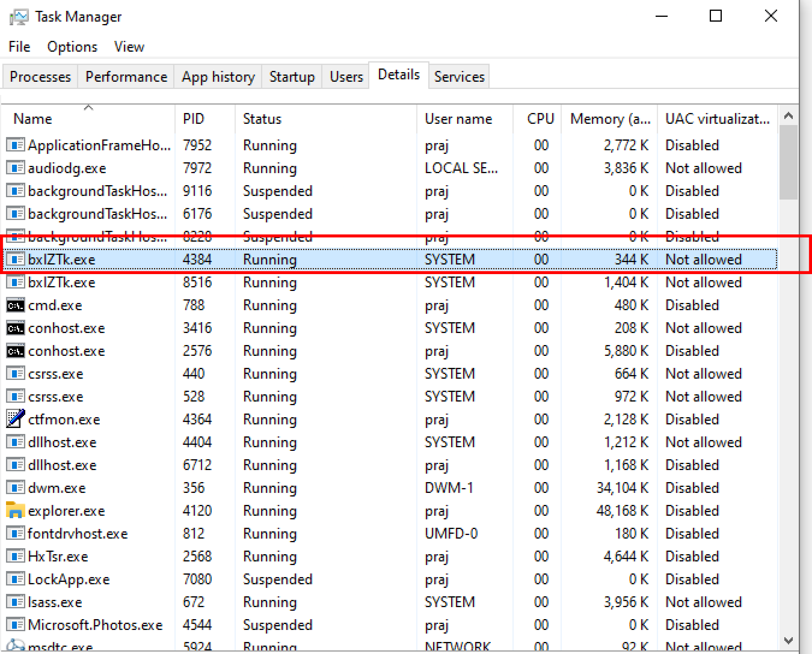Sort by the CPU column header
This screenshot has height=654, width=812.
pyautogui.click(x=537, y=119)
